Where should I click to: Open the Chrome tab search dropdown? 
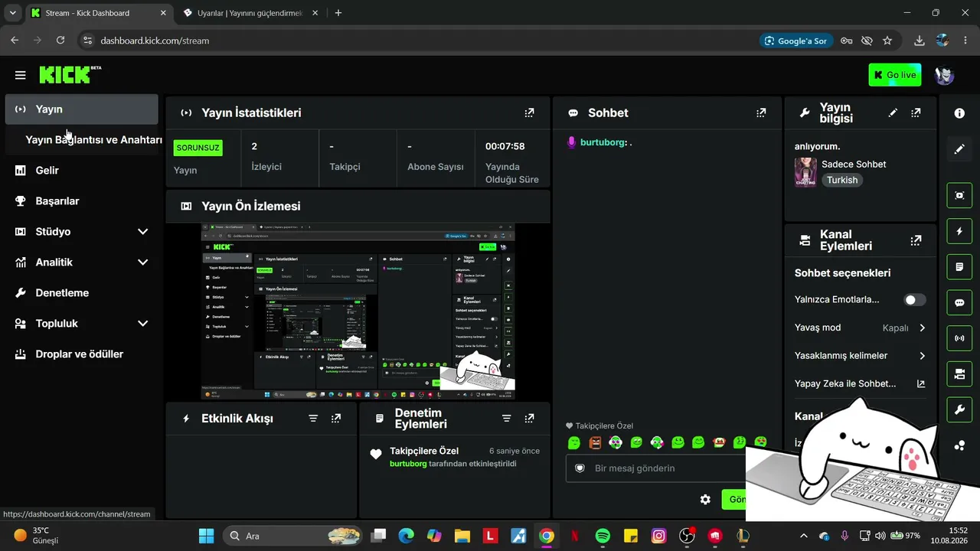(12, 13)
